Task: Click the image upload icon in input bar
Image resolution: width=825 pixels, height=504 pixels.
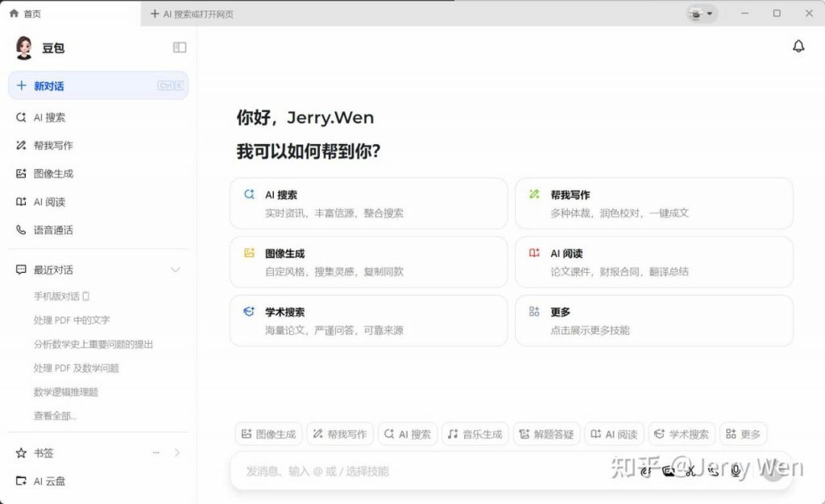Action: pyautogui.click(x=668, y=471)
